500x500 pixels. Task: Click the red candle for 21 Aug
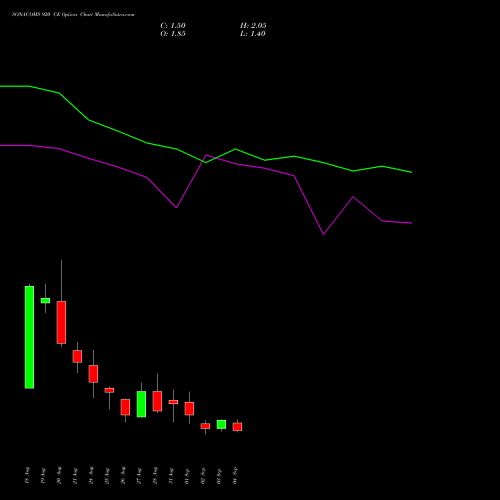pos(77,356)
